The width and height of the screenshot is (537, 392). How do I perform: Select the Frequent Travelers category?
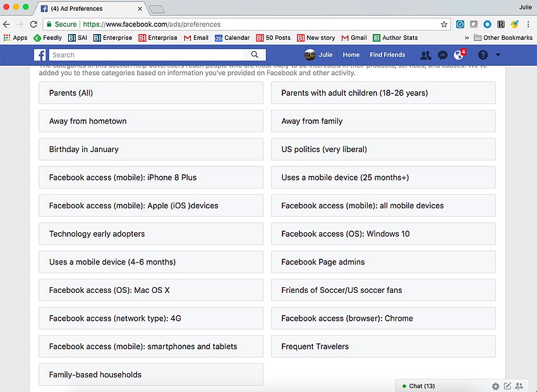pyautogui.click(x=383, y=346)
